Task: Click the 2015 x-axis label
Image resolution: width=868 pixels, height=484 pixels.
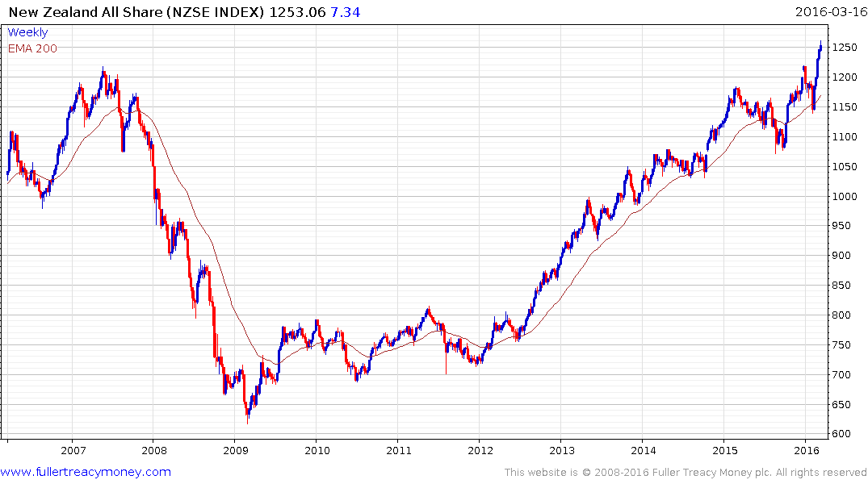Action: (725, 450)
